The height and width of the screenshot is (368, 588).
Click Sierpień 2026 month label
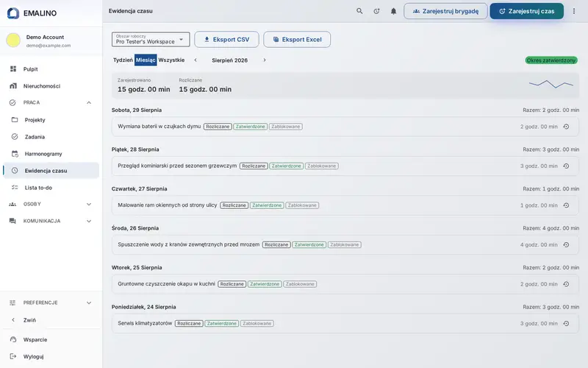coord(229,60)
